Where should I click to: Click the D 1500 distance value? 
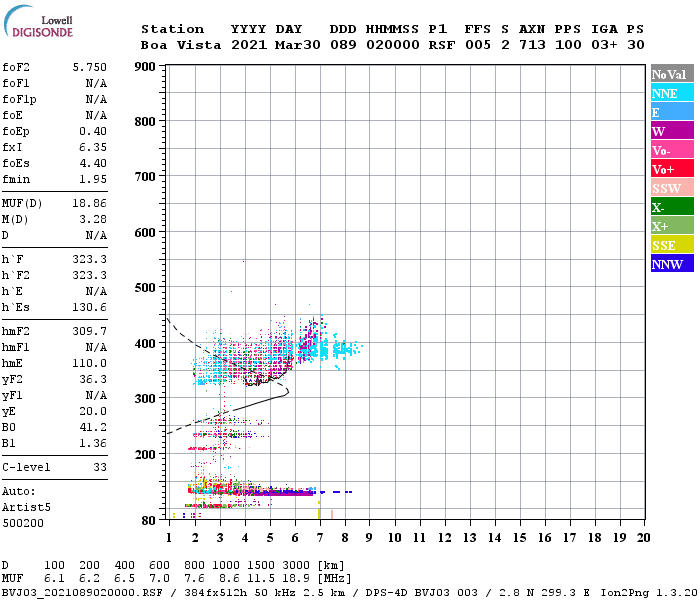[262, 565]
